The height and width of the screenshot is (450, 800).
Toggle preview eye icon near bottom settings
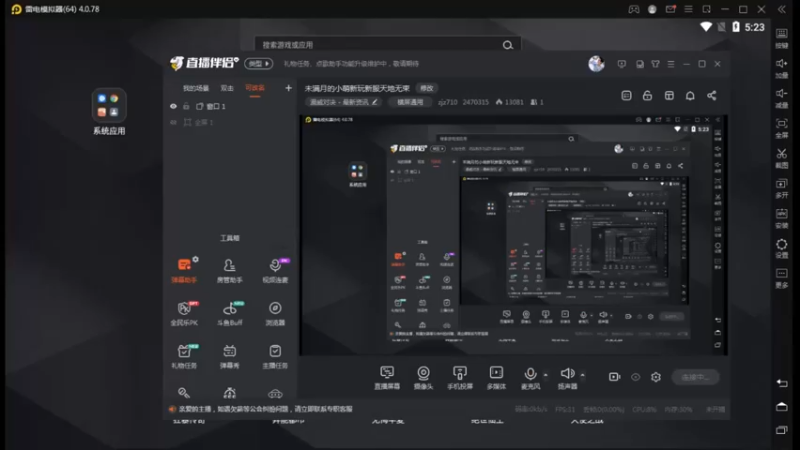click(636, 377)
